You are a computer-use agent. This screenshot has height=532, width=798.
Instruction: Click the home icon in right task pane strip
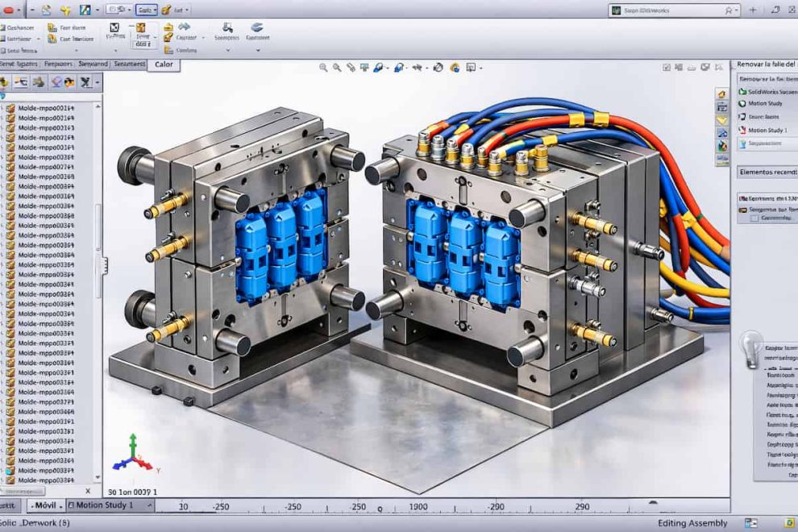(721, 94)
